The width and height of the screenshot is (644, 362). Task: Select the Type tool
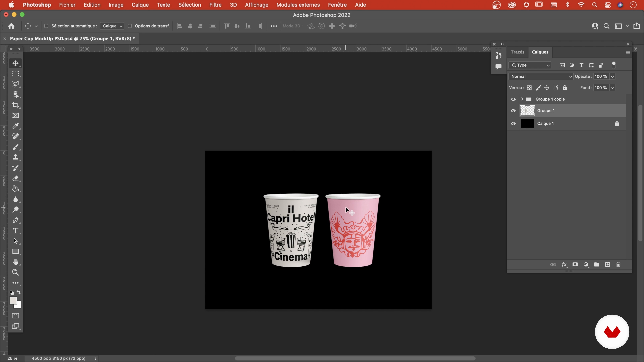[15, 231]
